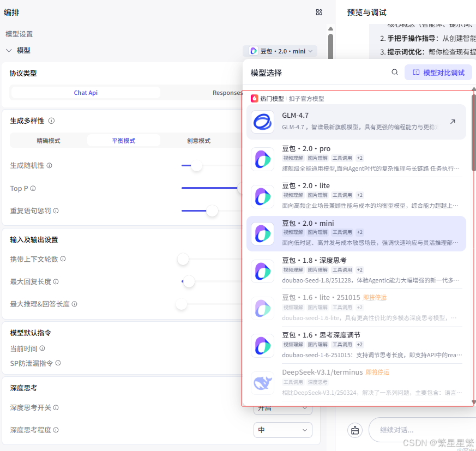Image resolution: width=476 pixels, height=451 pixels.
Task: Click the 豆包 2.0 lite model logo
Action: (263, 196)
